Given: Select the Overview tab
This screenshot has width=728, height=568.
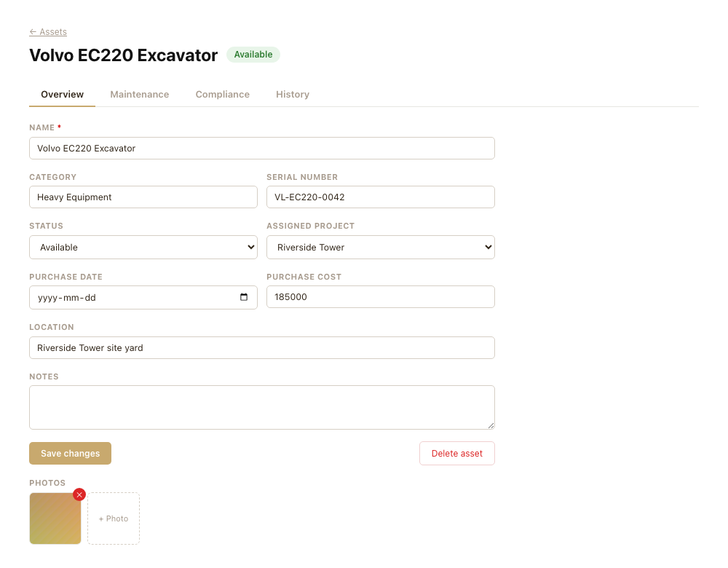Looking at the screenshot, I should (x=62, y=94).
